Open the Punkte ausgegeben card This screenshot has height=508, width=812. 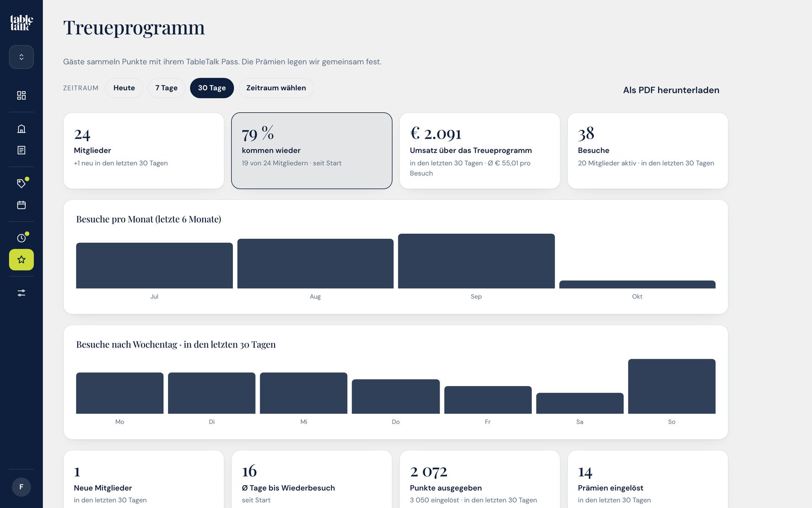pos(480,480)
